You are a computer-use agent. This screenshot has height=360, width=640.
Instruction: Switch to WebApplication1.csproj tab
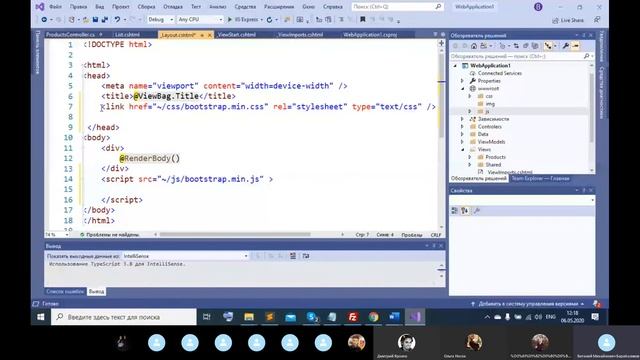[370, 35]
